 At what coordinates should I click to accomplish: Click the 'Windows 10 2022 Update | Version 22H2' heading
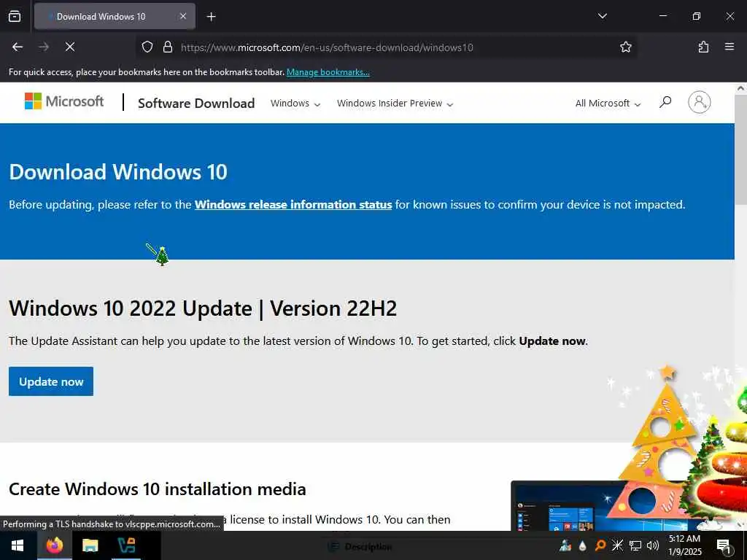click(x=203, y=308)
